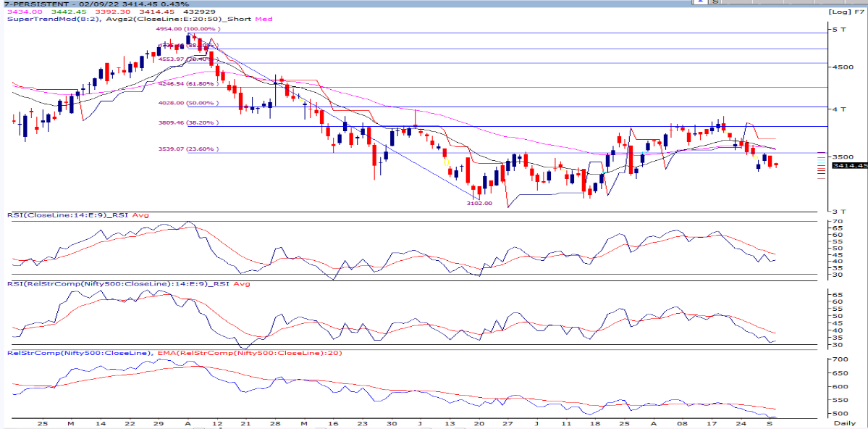Click the 3102.00 swing low label
This screenshot has height=429, width=868.
[x=479, y=204]
